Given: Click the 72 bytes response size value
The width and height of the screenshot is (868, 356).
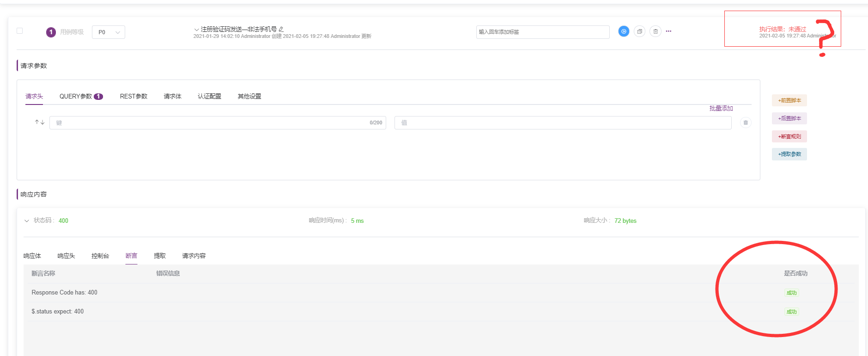Looking at the screenshot, I should [625, 221].
